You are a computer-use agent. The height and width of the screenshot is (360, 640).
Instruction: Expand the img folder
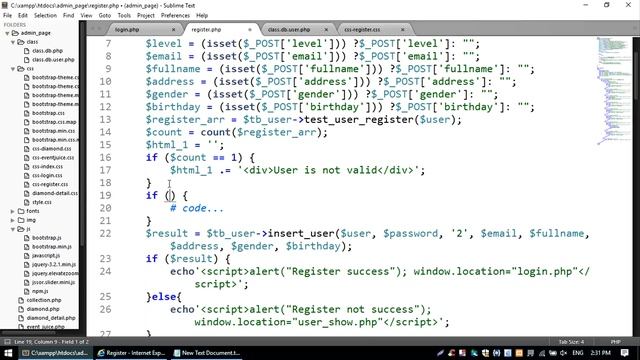(x=13, y=220)
